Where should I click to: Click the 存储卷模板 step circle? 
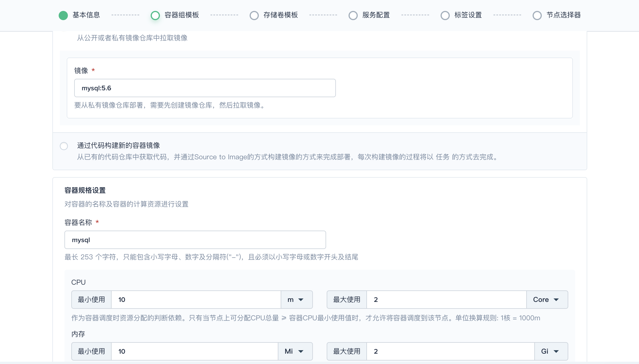click(254, 15)
